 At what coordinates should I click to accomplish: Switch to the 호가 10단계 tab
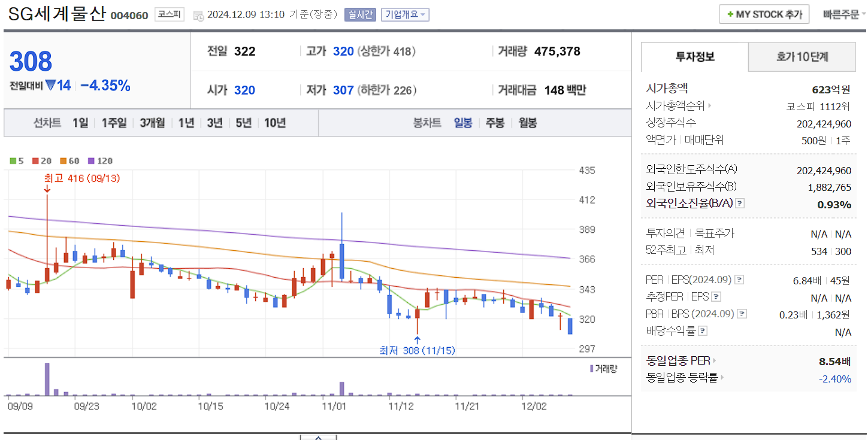pos(801,57)
